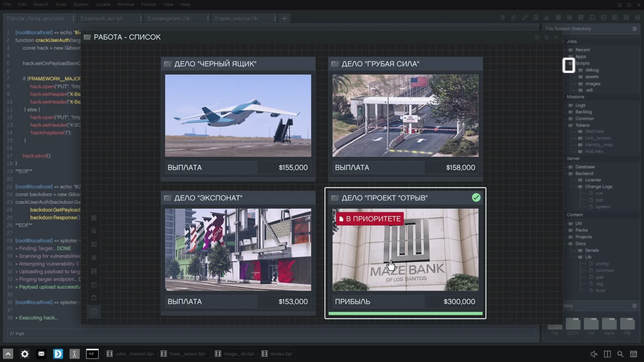Select the ДЕЛО "ЭКСПОНАТ" job card
Screen dimensions: 644x362
coord(238,253)
